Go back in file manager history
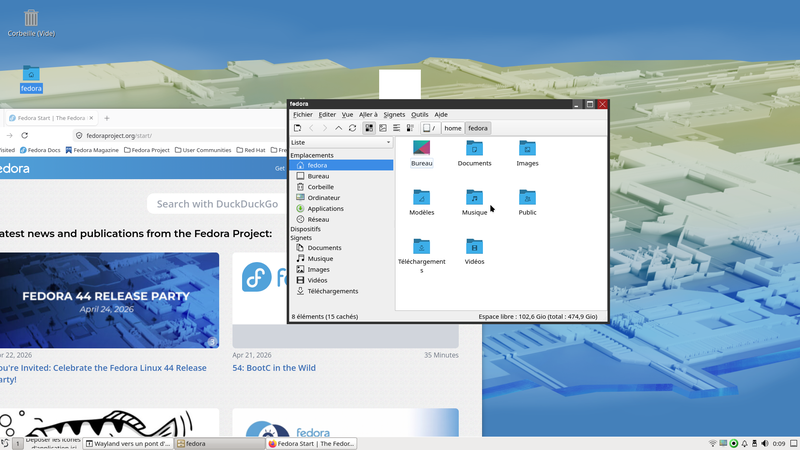Viewport: 800px width, 450px height. point(311,128)
